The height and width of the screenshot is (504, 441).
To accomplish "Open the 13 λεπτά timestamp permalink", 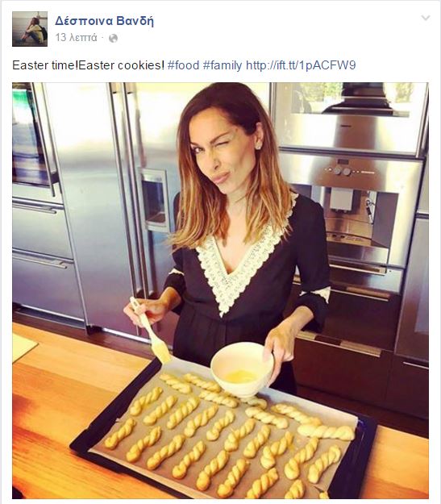I will pyautogui.click(x=76, y=38).
